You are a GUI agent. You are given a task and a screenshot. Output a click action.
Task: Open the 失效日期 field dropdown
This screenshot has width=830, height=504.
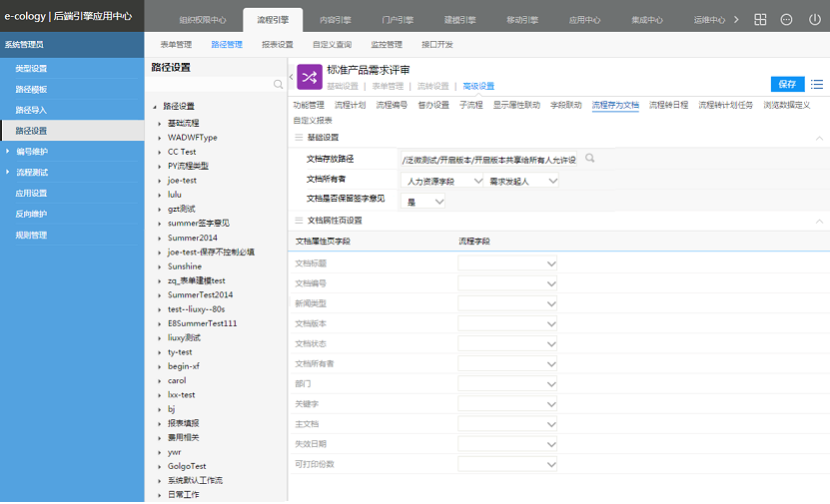click(x=507, y=444)
